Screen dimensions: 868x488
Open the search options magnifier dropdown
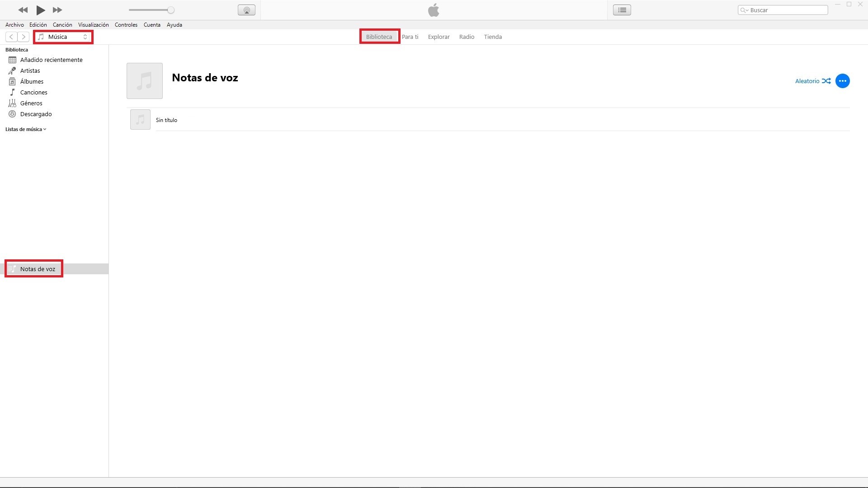coord(744,10)
